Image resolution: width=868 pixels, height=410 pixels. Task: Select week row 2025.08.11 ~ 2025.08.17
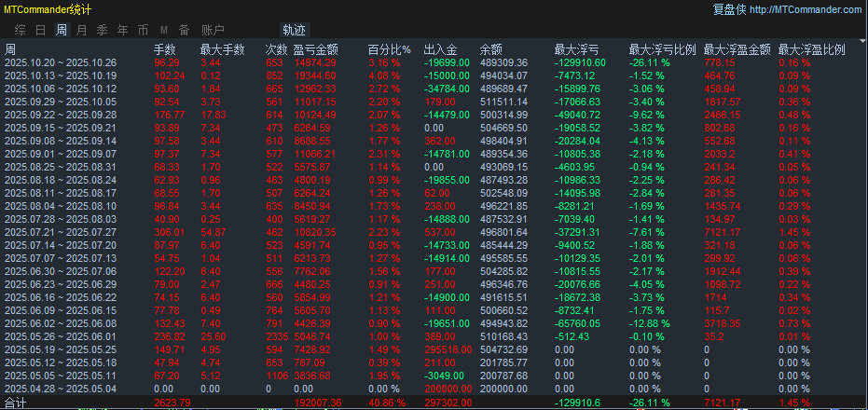point(434,193)
